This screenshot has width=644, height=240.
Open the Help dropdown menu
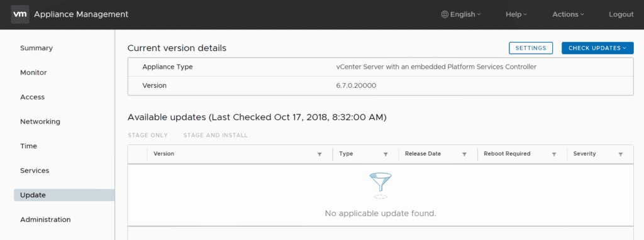[516, 14]
